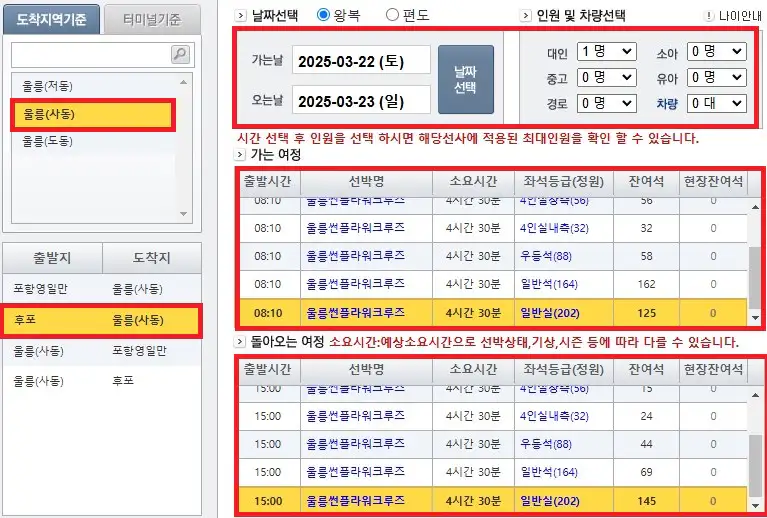Select the 편도 one-way radio button

(392, 15)
